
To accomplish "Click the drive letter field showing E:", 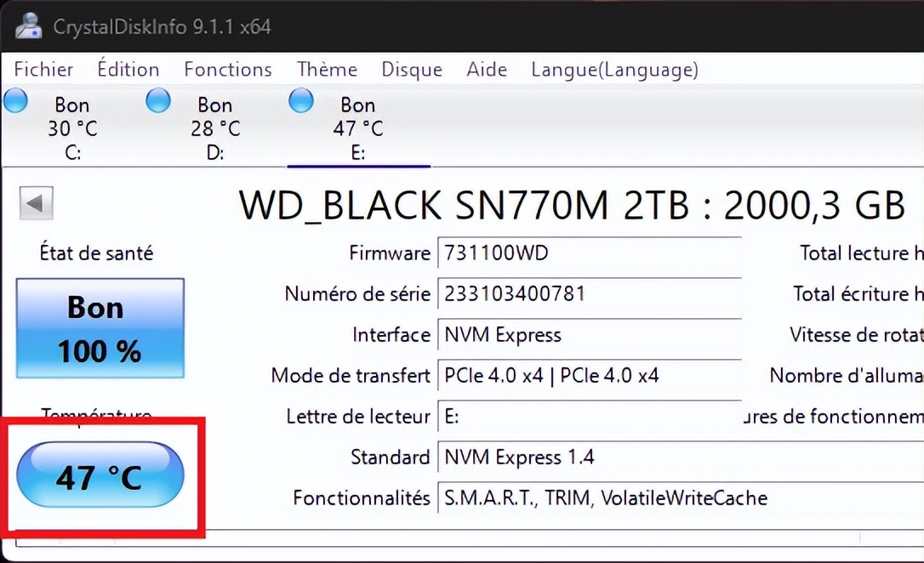I will pos(590,417).
